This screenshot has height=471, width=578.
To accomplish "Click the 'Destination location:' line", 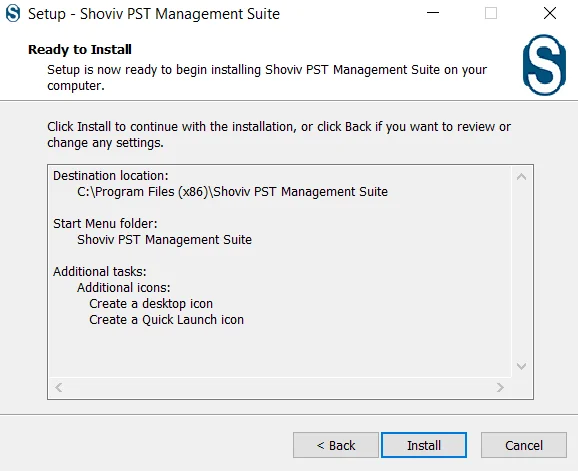I will pyautogui.click(x=111, y=176).
